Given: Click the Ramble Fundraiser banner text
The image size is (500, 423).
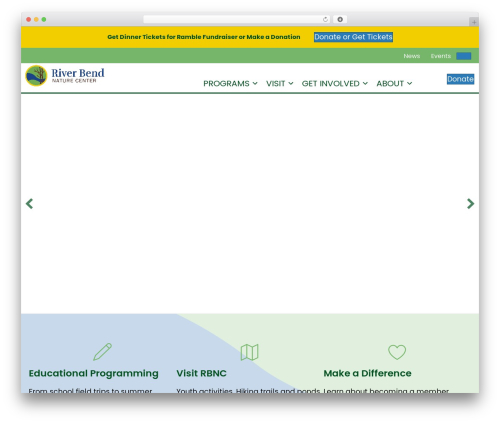Looking at the screenshot, I should click(x=204, y=37).
